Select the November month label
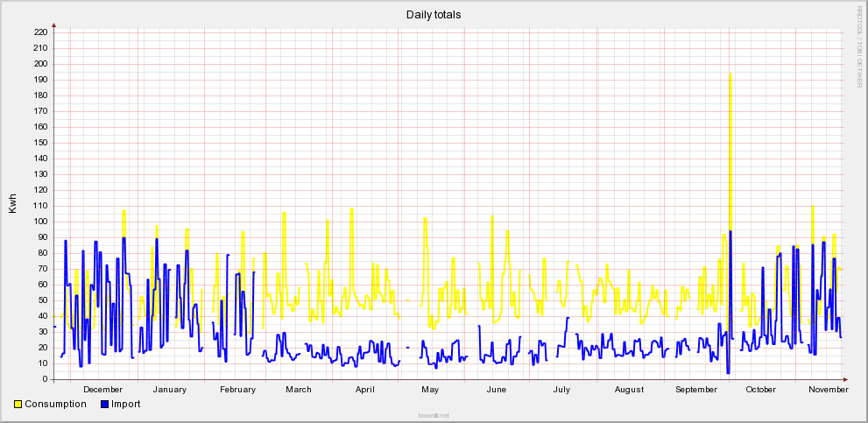Screen dimensions: 868x423 tap(829, 390)
